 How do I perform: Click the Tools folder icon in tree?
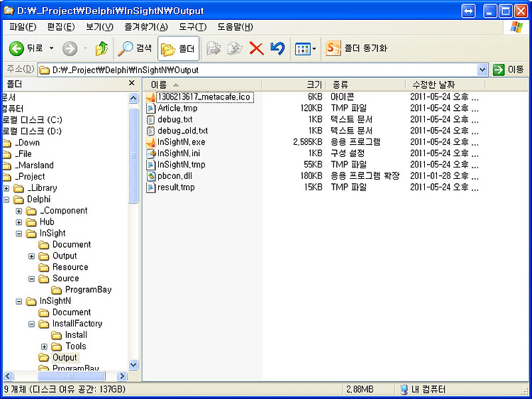56,346
